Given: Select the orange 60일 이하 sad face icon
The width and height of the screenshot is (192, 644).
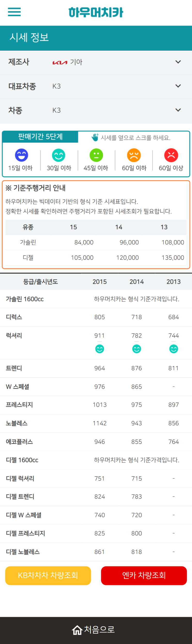Looking at the screenshot, I should (134, 155).
